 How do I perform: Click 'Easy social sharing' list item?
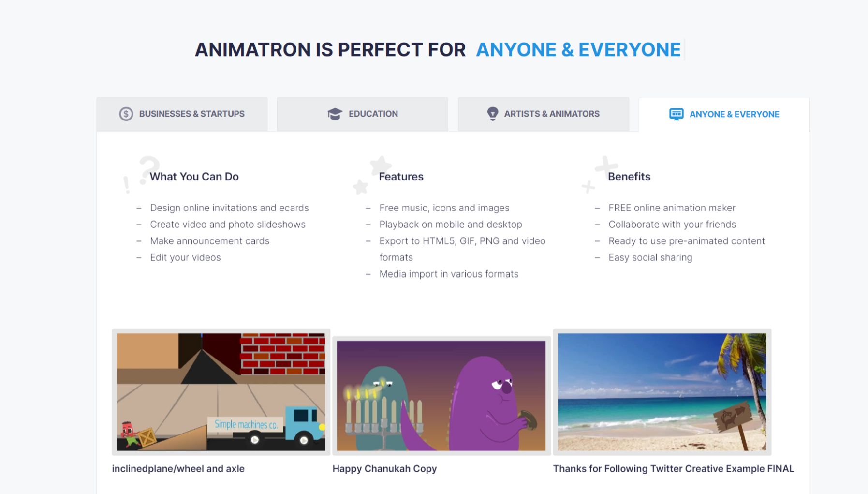point(650,257)
